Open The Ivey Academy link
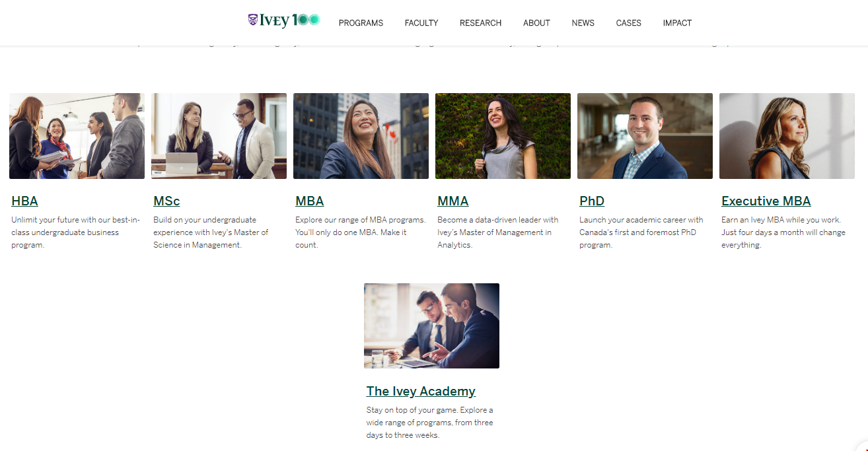 coord(421,392)
